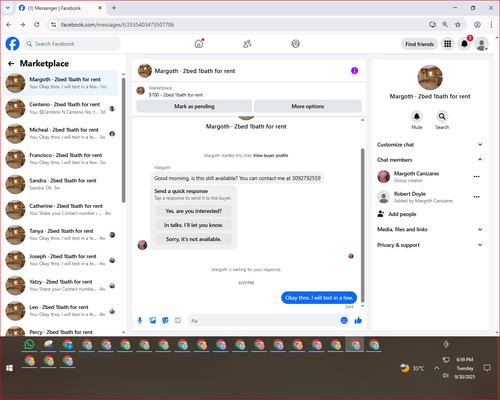Send a thumbs-up like
The width and height of the screenshot is (500, 400).
358,320
